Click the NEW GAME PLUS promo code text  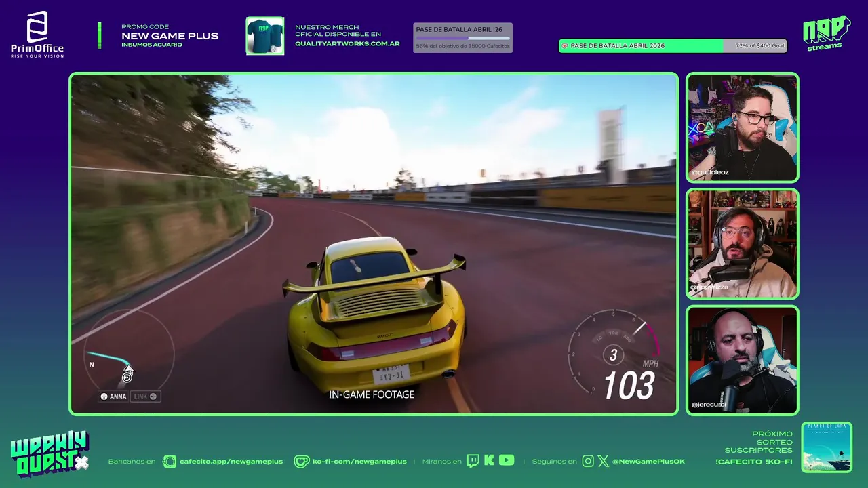coord(170,36)
